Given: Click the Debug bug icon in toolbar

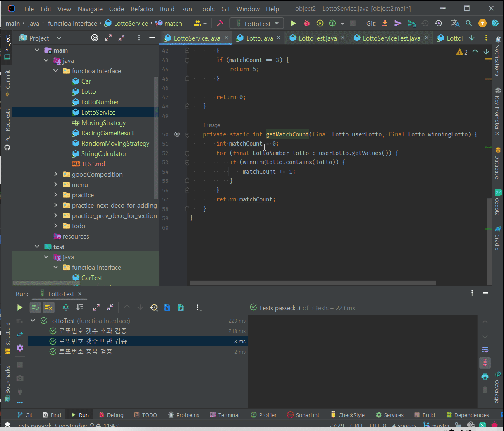Looking at the screenshot, I should [x=306, y=24].
